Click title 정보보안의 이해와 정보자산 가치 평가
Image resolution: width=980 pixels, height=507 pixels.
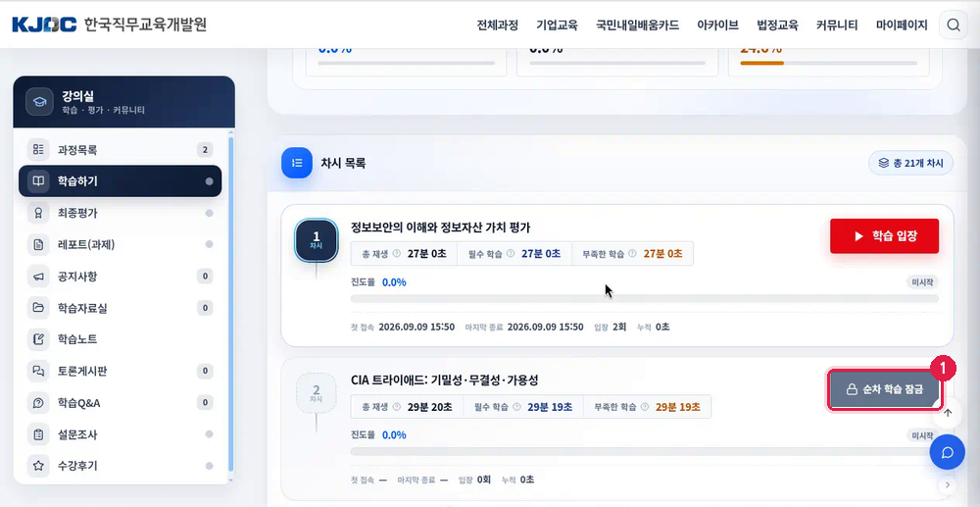pos(441,227)
